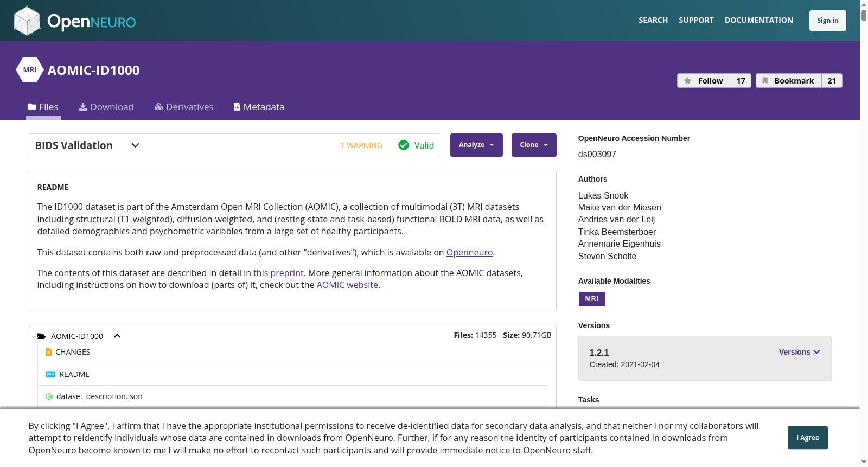Click author name Steven Scholte
The width and height of the screenshot is (868, 467).
608,256
